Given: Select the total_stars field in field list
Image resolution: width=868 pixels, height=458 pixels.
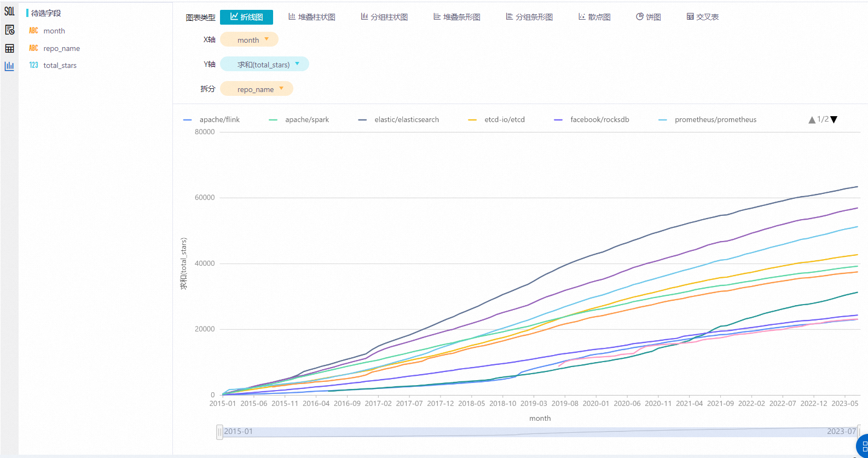Looking at the screenshot, I should [60, 65].
